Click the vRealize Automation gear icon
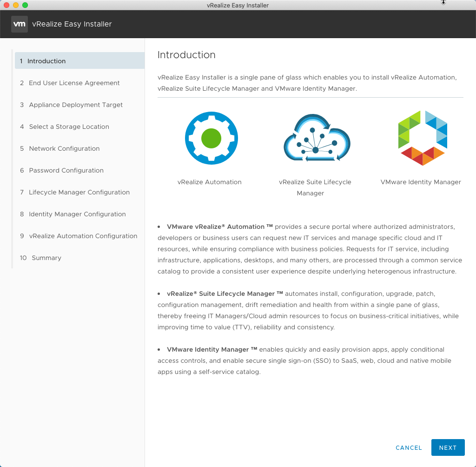Viewport: 476px width, 467px height. (x=212, y=138)
